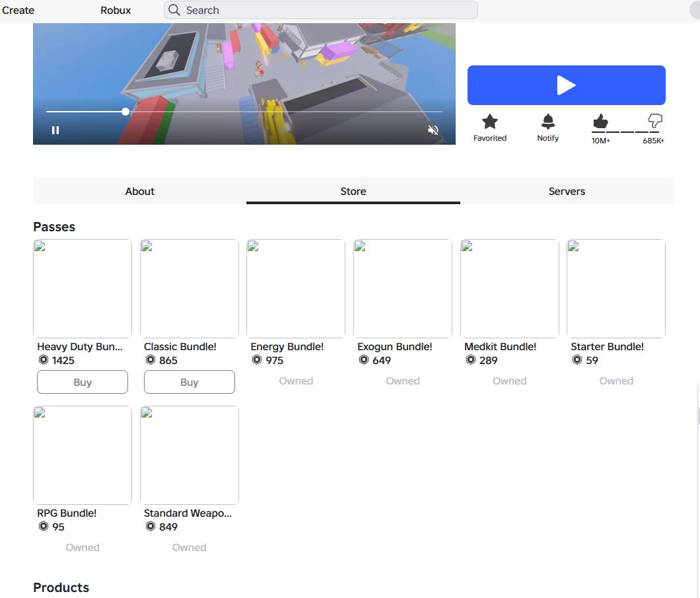
Task: Toggle the Favorited star icon
Action: point(490,122)
